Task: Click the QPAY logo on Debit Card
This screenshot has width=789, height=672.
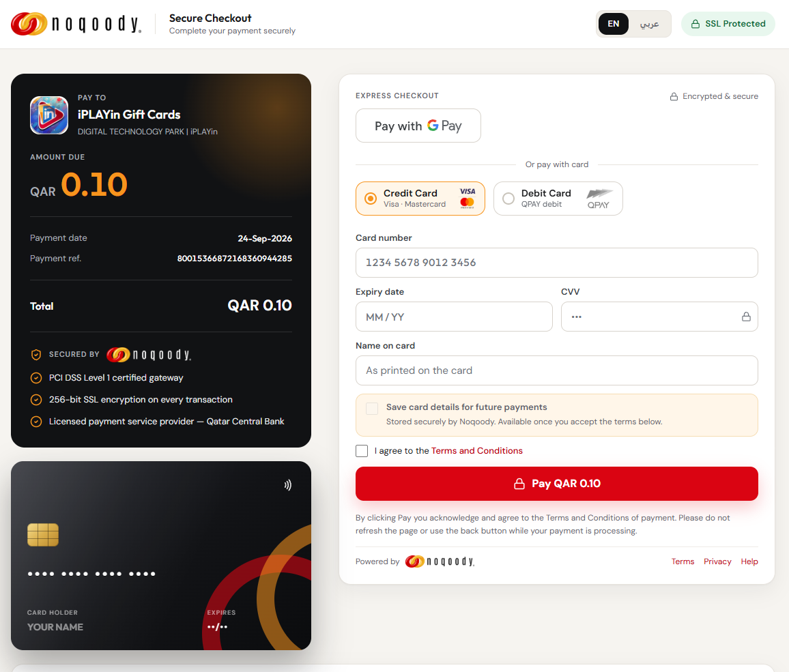Action: tap(599, 199)
